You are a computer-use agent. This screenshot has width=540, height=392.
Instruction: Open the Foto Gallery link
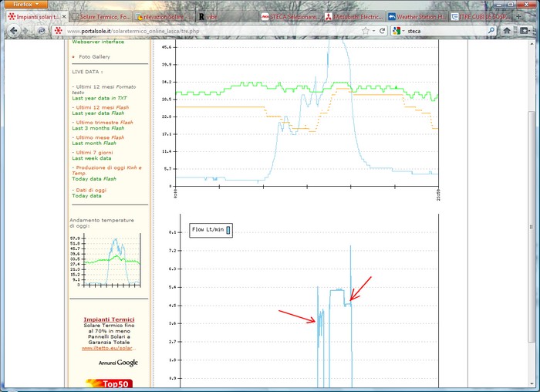(x=94, y=56)
